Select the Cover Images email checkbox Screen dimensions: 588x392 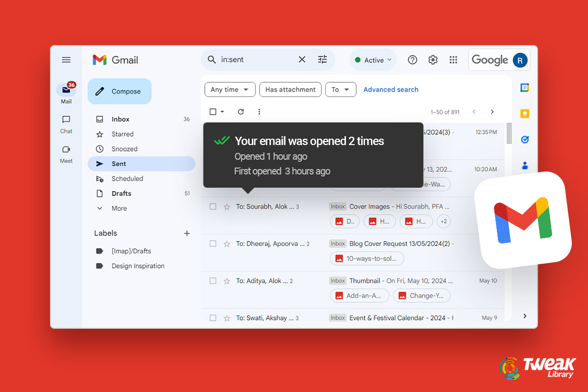(213, 207)
